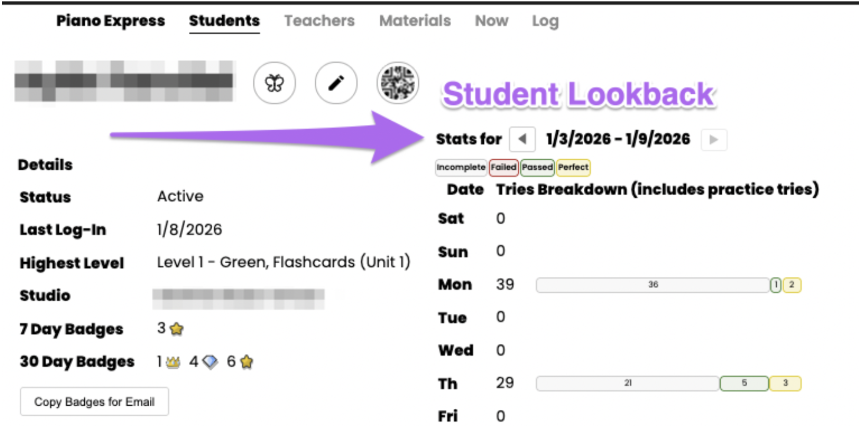
Task: Click the 30 Day crown badge icon
Action: tap(173, 362)
